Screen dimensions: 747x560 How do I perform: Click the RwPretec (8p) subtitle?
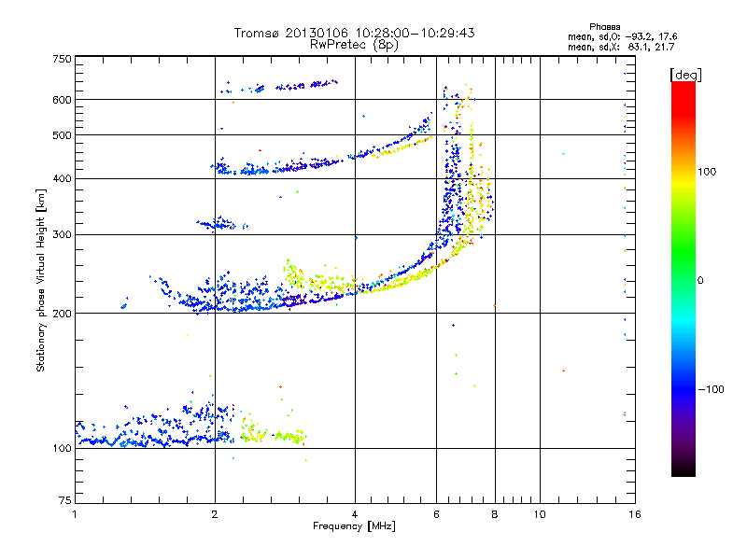354,45
